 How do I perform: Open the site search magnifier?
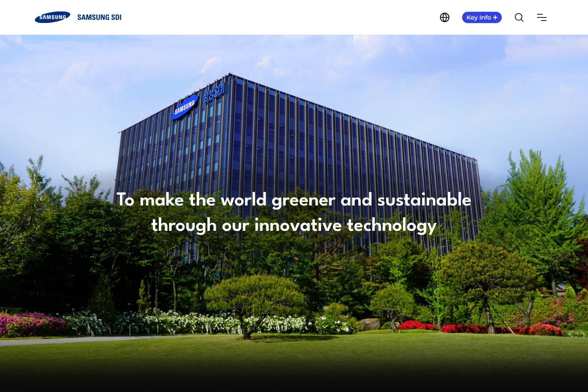pos(519,17)
